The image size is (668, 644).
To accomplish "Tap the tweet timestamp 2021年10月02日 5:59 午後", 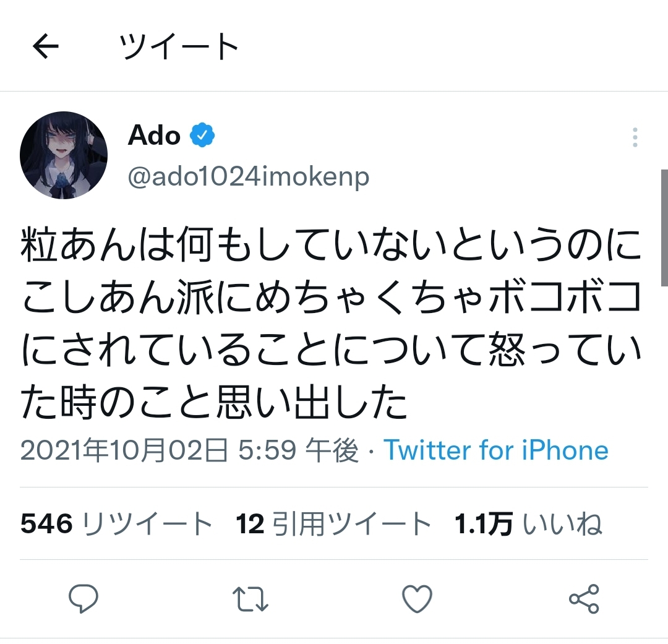I will click(x=190, y=450).
